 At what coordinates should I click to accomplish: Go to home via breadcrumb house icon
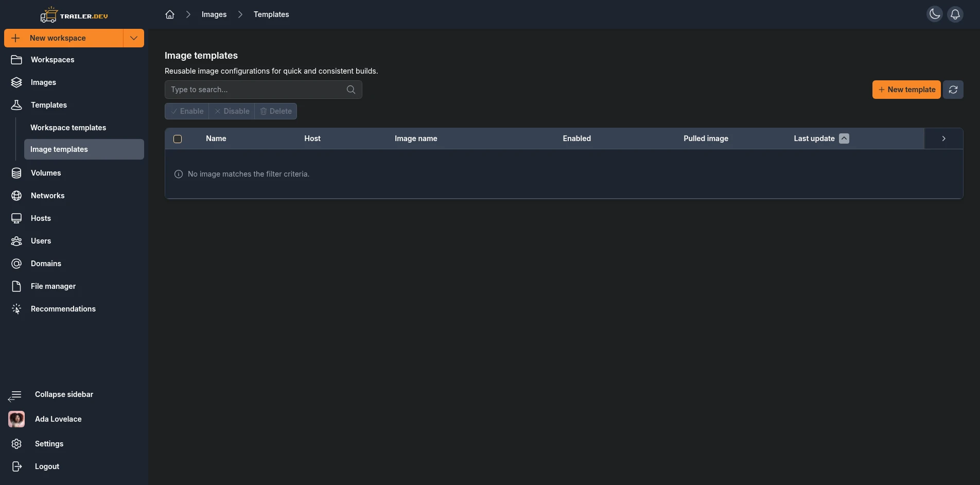pyautogui.click(x=170, y=14)
